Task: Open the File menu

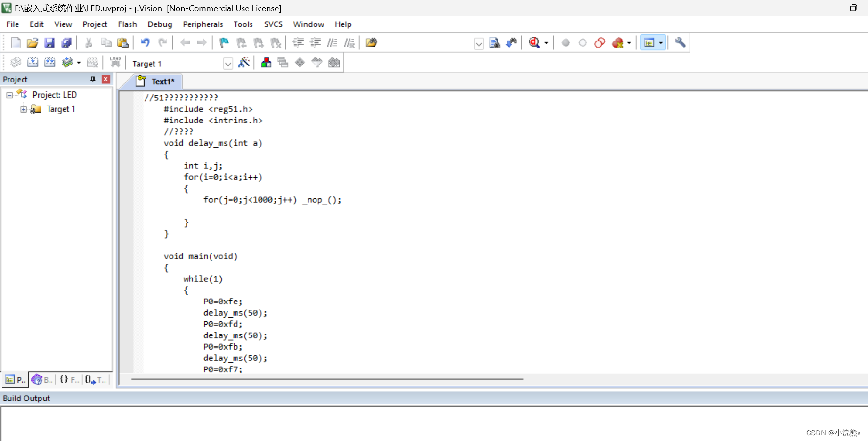Action: click(x=13, y=24)
